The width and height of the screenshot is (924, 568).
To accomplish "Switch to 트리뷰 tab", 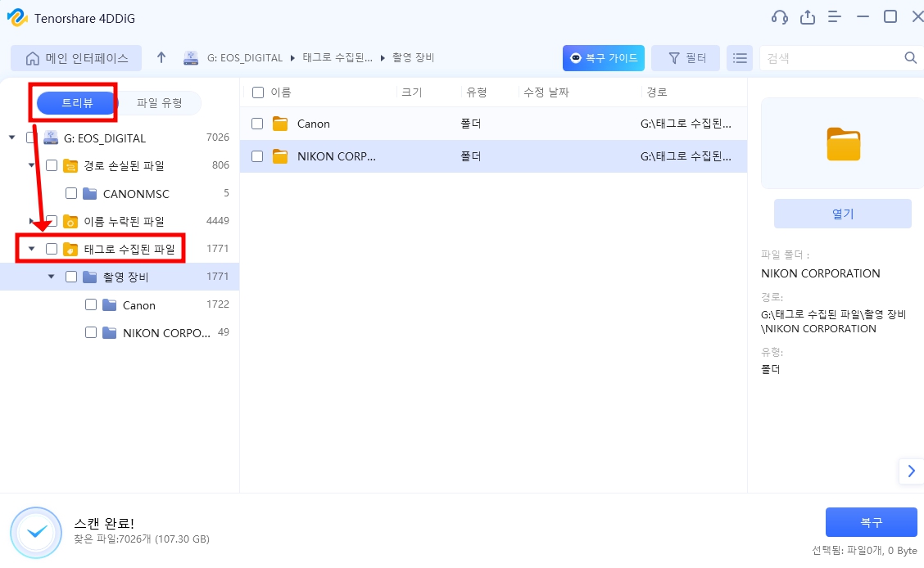I will pyautogui.click(x=77, y=103).
